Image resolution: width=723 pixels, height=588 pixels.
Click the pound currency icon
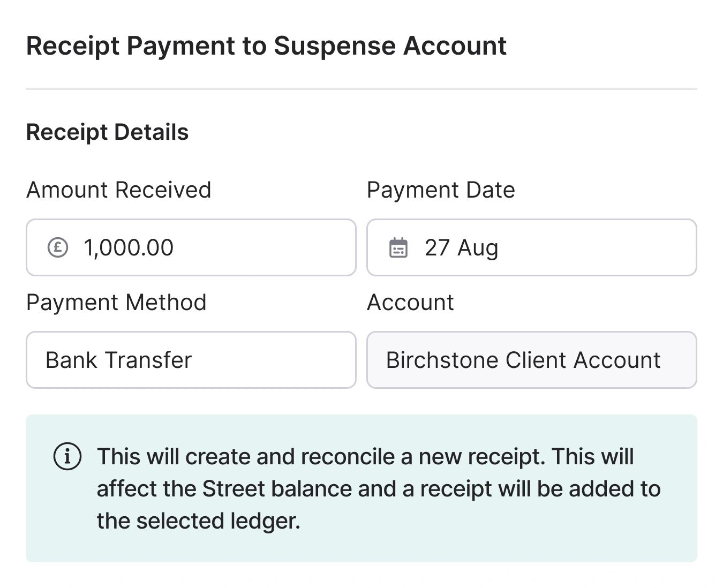coord(58,248)
